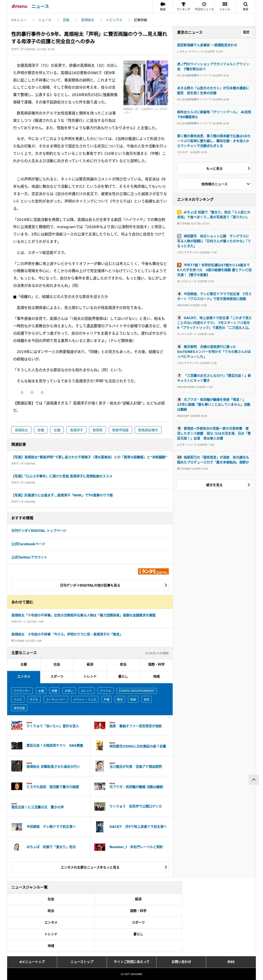Switch to the トレンド news tab
Image resolution: width=263 pixels, height=980 pixels.
point(90,677)
